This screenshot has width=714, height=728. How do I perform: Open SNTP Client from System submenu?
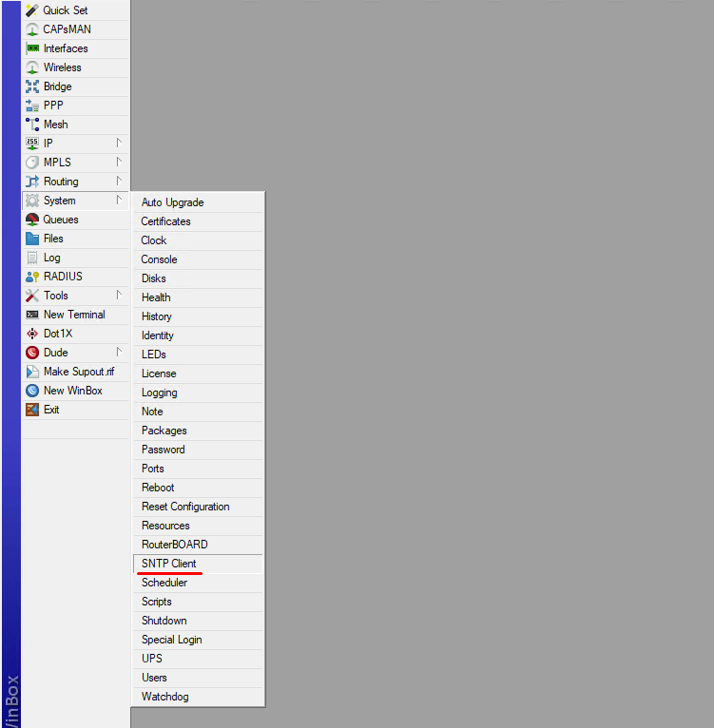coord(198,564)
